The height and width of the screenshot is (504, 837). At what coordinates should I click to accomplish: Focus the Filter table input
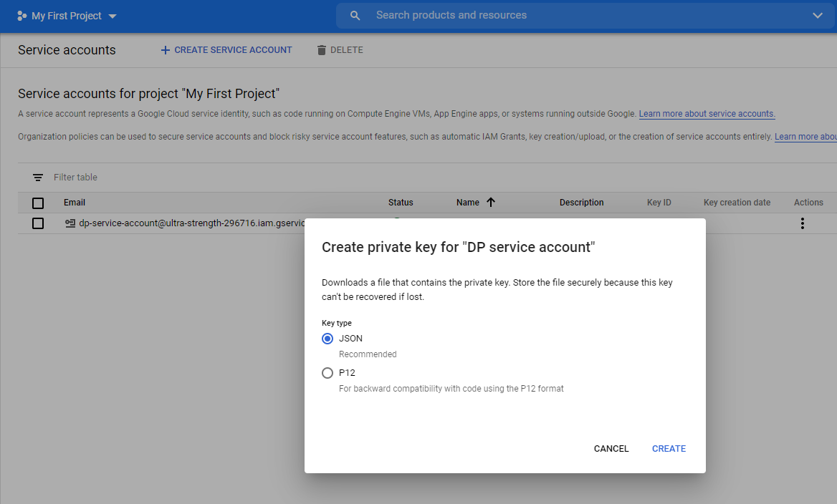coord(75,177)
